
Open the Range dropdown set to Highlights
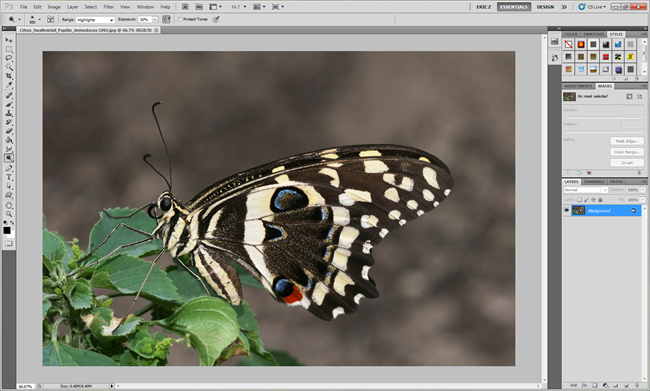95,19
